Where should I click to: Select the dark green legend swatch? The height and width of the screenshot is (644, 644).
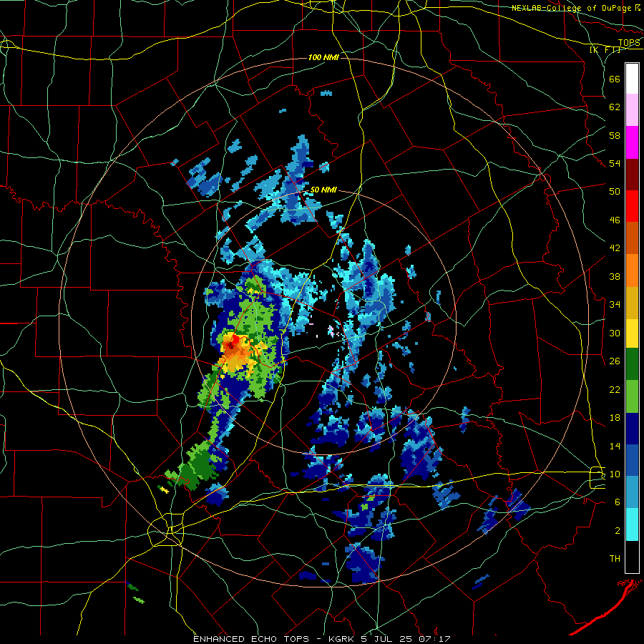(x=632, y=364)
